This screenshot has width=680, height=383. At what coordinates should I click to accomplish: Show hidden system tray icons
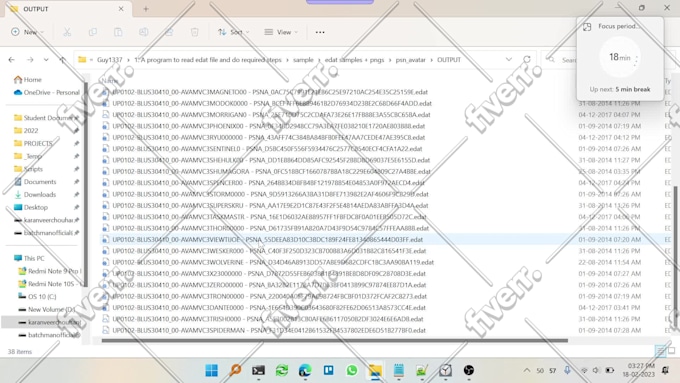tap(526, 370)
